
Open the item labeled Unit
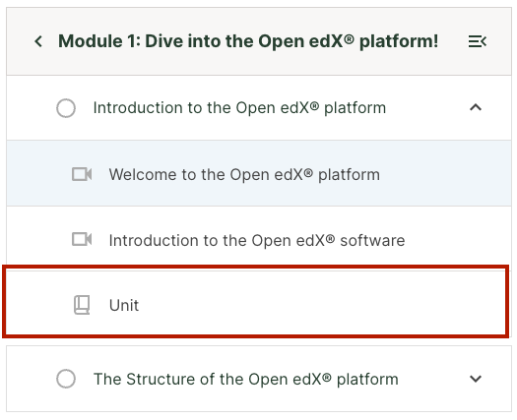124,305
